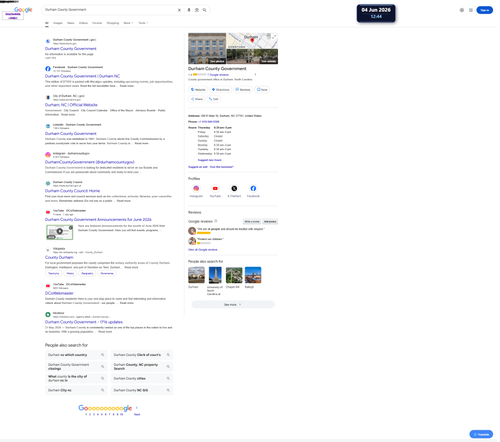This screenshot has width=500, height=442.
Task: Search 'Durham County Clerk of court's' suggestion
Action: point(142,355)
